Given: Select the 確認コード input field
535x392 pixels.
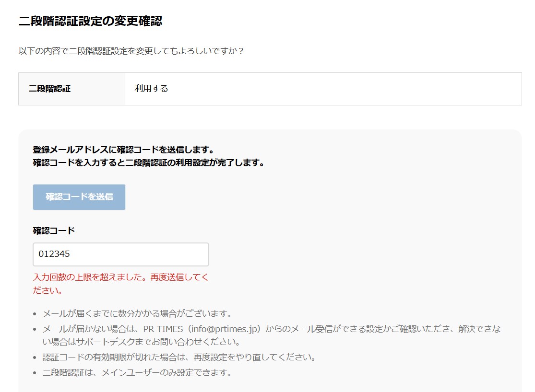Looking at the screenshot, I should click(x=120, y=254).
